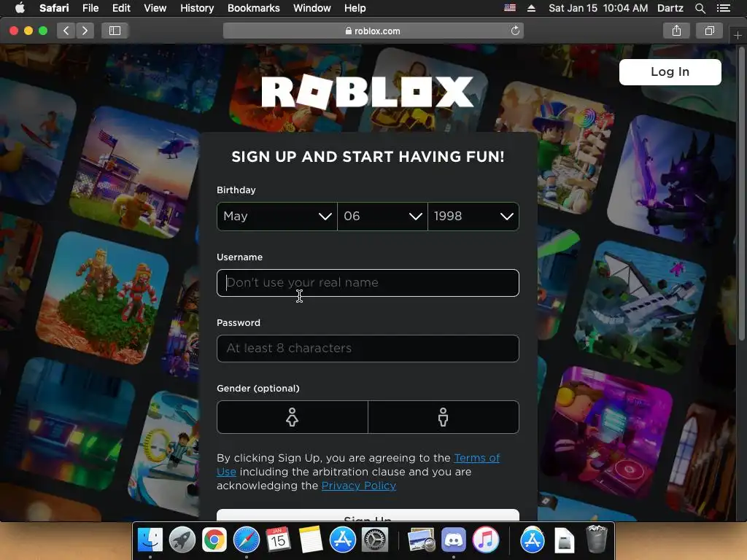Image resolution: width=747 pixels, height=560 pixels.
Task: Open Calendar from the Dock
Action: tap(278, 540)
